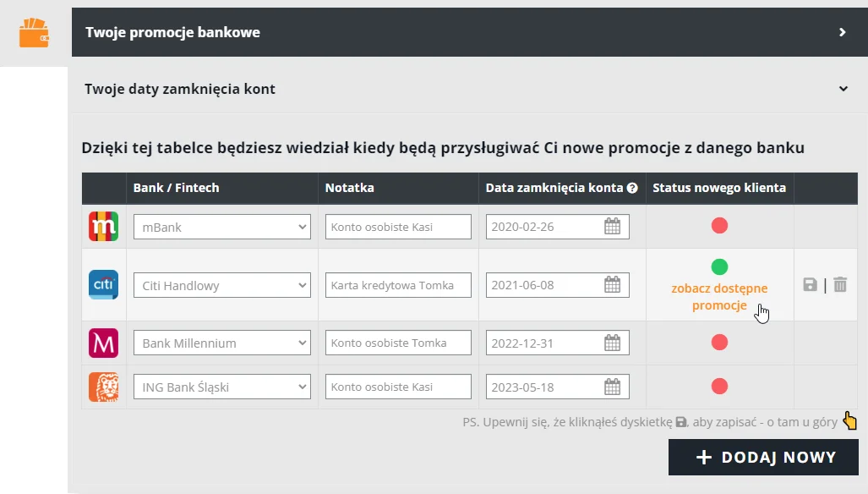Click the save diskette icon in Citi row
Viewport: 868px width, 494px height.
click(x=810, y=285)
